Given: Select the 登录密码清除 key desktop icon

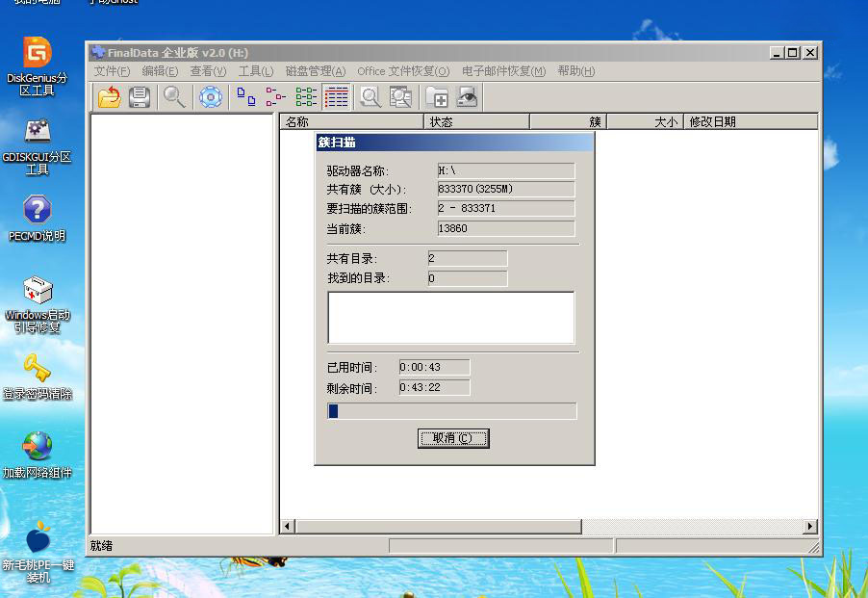Looking at the screenshot, I should point(38,377).
